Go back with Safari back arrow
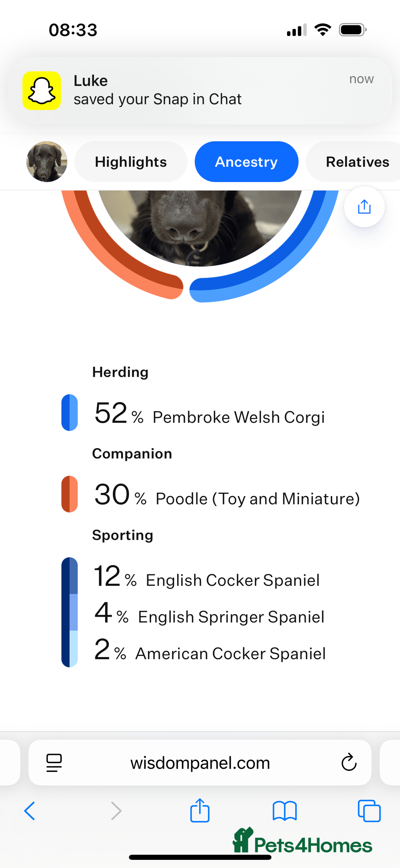The image size is (400, 868). (x=30, y=811)
